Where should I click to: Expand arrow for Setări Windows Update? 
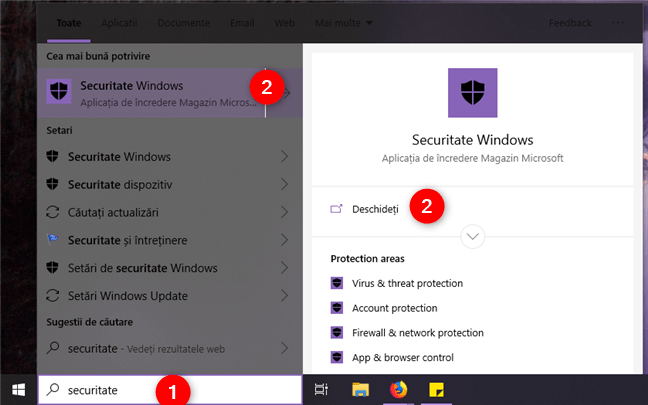pyautogui.click(x=284, y=295)
